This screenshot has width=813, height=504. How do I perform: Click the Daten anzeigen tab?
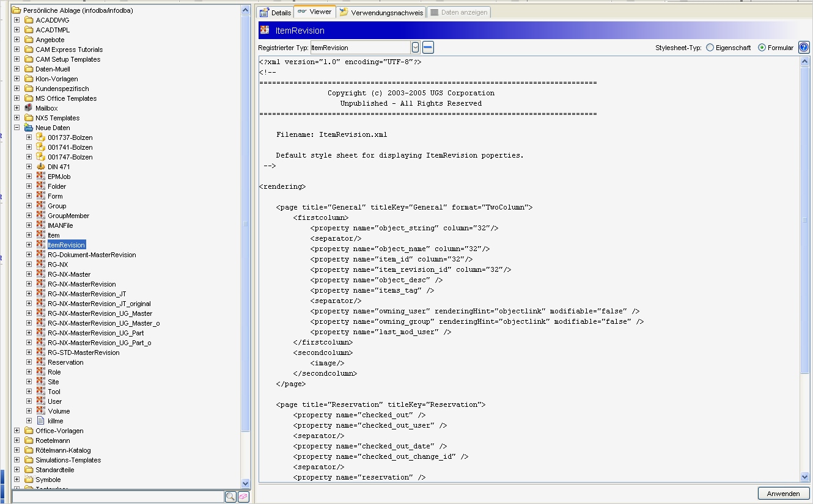point(458,13)
